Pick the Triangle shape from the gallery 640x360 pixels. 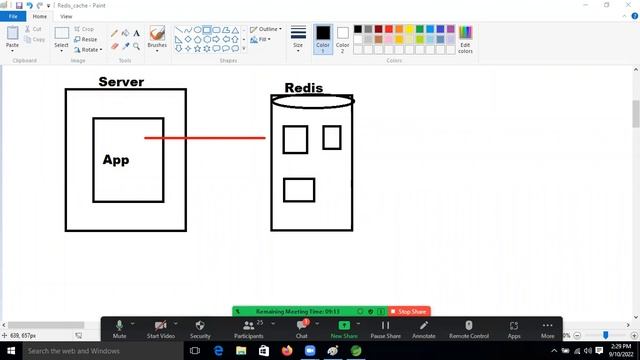(x=236, y=30)
